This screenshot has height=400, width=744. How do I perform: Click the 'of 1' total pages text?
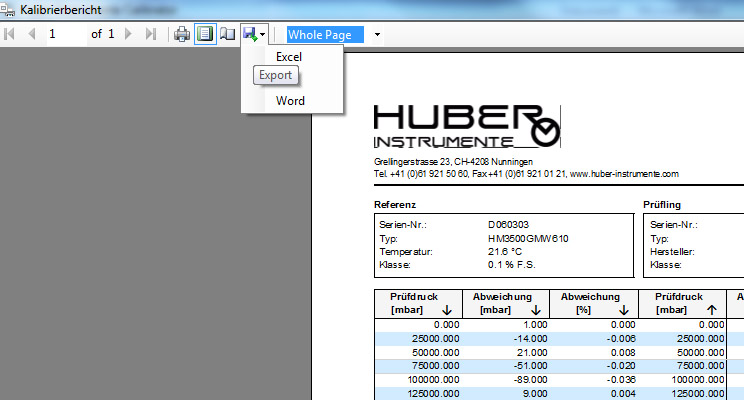click(x=102, y=34)
